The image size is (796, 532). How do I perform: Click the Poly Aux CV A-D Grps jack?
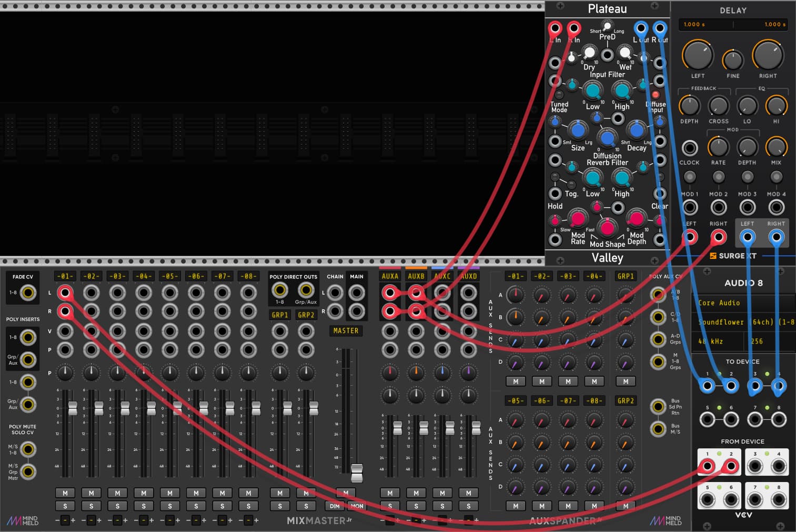pyautogui.click(x=658, y=339)
